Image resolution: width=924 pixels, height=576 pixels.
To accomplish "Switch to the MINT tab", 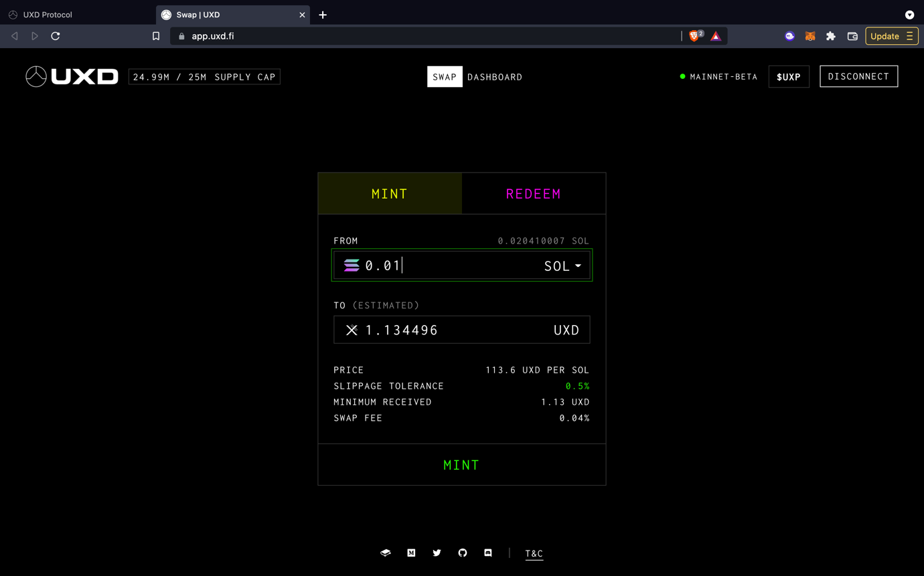I will tap(390, 194).
